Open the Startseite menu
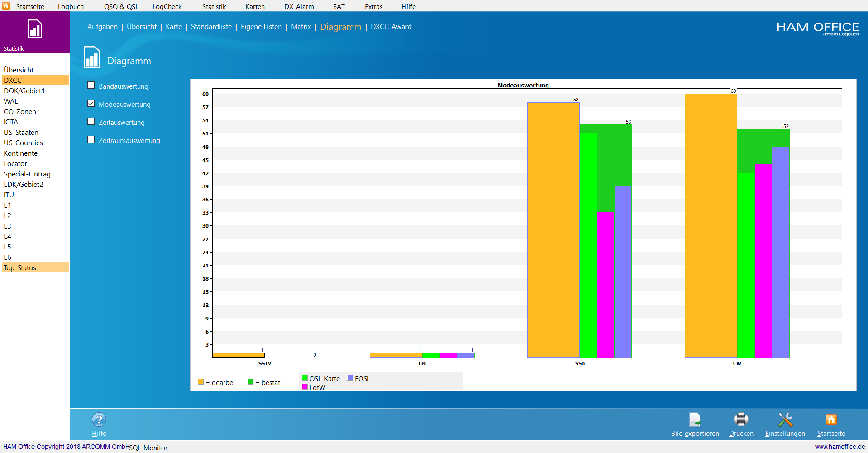The height and width of the screenshot is (453, 868). point(30,6)
